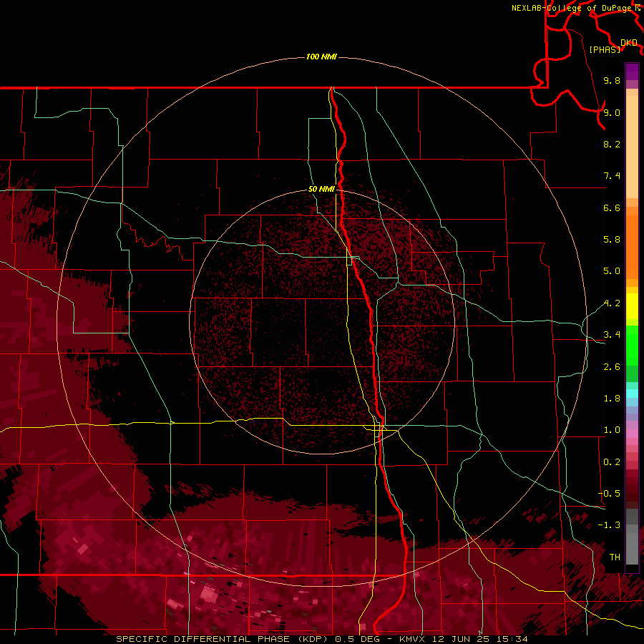Pick the purple top segment of color bar

tap(632, 72)
